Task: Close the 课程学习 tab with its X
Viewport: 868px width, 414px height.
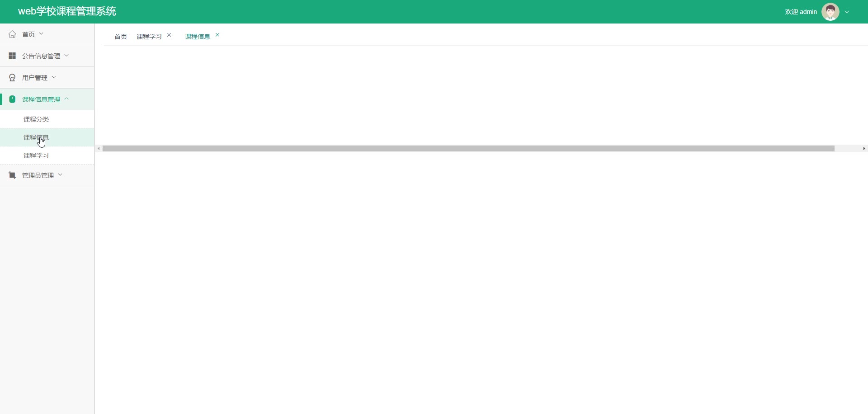Action: 169,35
